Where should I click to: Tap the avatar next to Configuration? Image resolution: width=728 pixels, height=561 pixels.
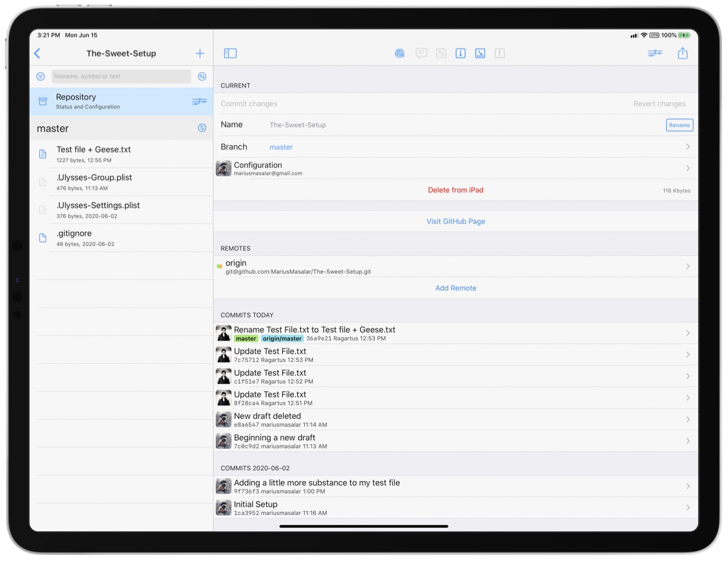pos(224,169)
